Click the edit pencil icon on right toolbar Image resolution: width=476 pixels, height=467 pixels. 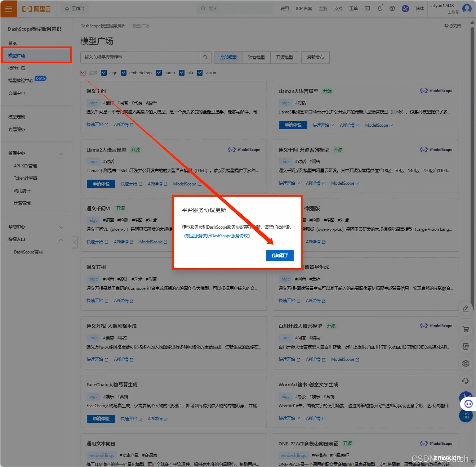(x=466, y=309)
